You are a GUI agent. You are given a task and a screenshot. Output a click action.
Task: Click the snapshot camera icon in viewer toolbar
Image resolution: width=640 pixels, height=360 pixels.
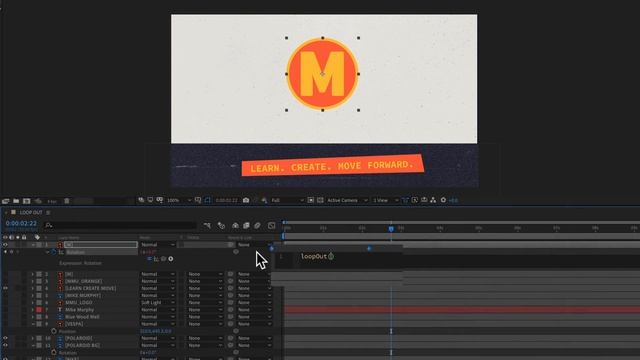click(246, 200)
